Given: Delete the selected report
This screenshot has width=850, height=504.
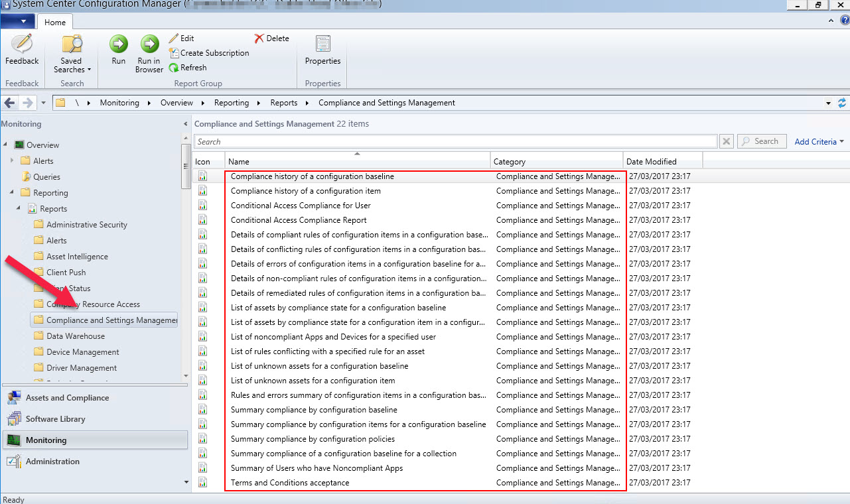Looking at the screenshot, I should point(272,38).
